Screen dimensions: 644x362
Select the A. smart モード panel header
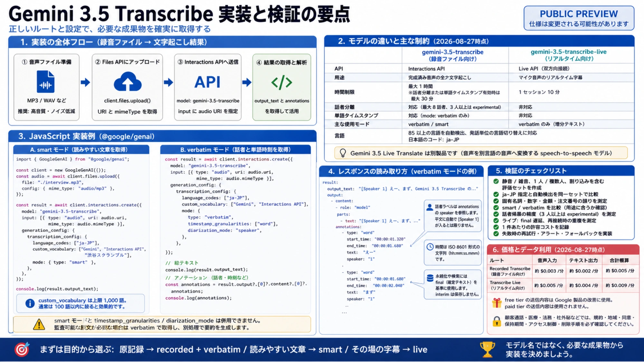pos(81,150)
